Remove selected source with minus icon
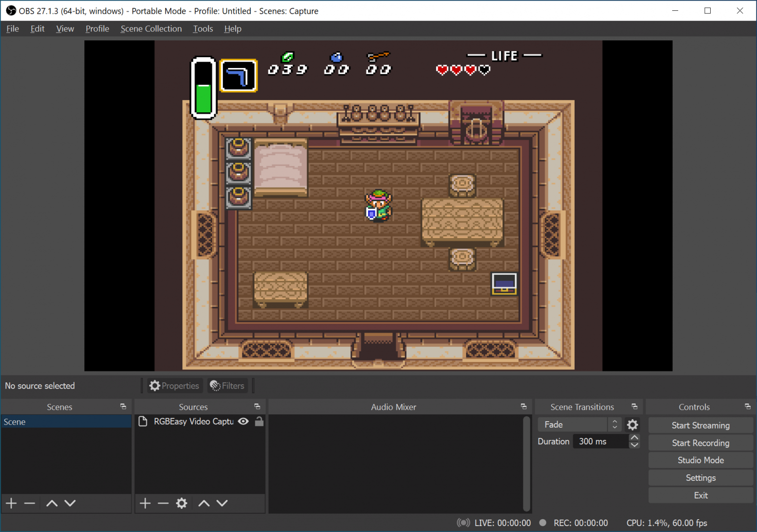757x532 pixels. [x=163, y=503]
